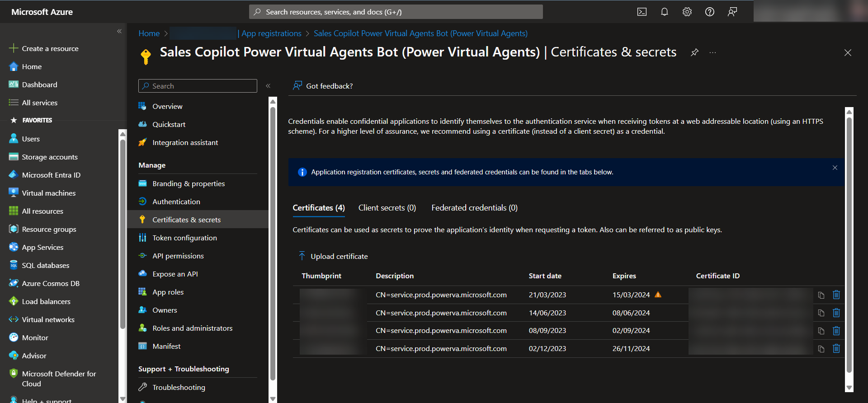
Task: Delete certificate expiring 08/06/2024
Action: click(836, 313)
